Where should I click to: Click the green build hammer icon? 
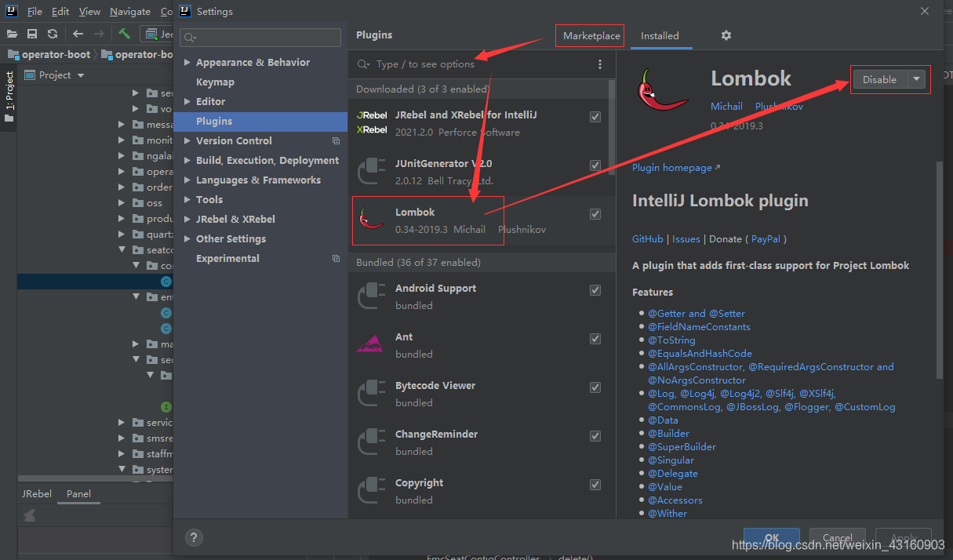pyautogui.click(x=124, y=34)
